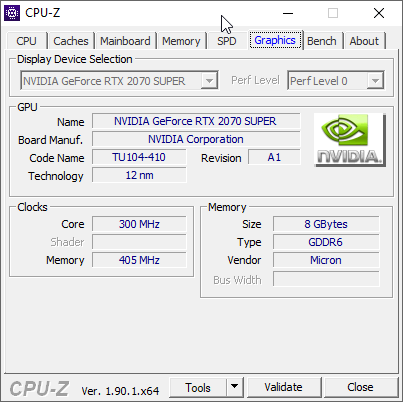Switch to the CPU tab
Viewport: 403px width, 402px height.
[26, 41]
